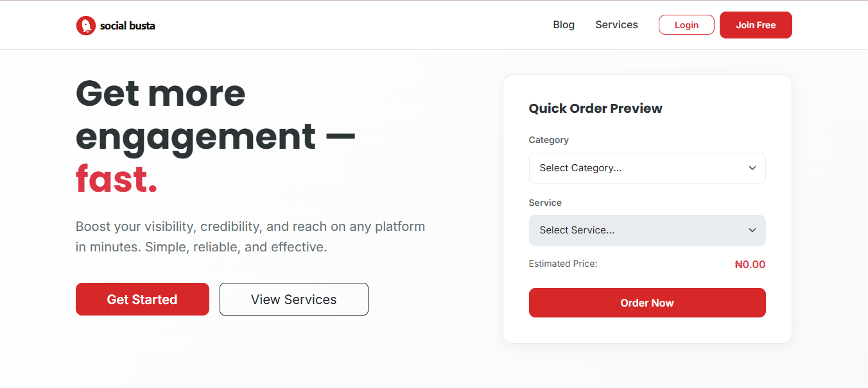The width and height of the screenshot is (868, 388).
Task: Click the Join Free button
Action: pos(756,25)
